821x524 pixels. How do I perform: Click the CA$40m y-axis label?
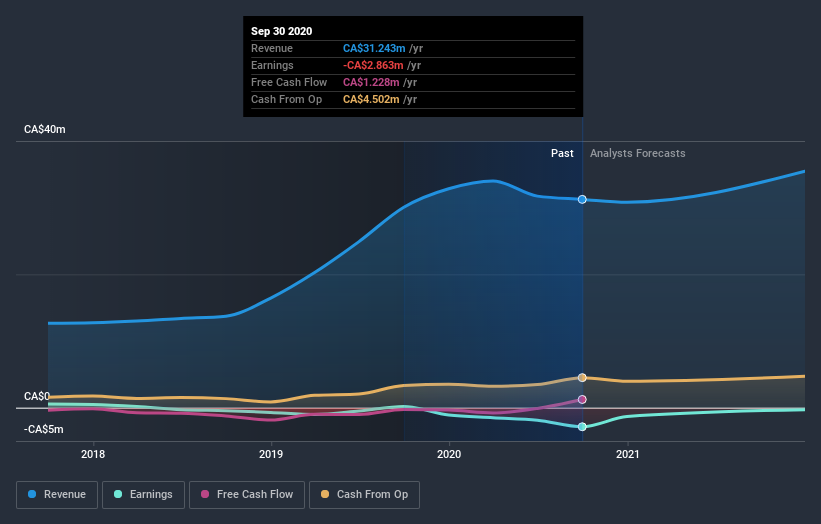click(45, 129)
